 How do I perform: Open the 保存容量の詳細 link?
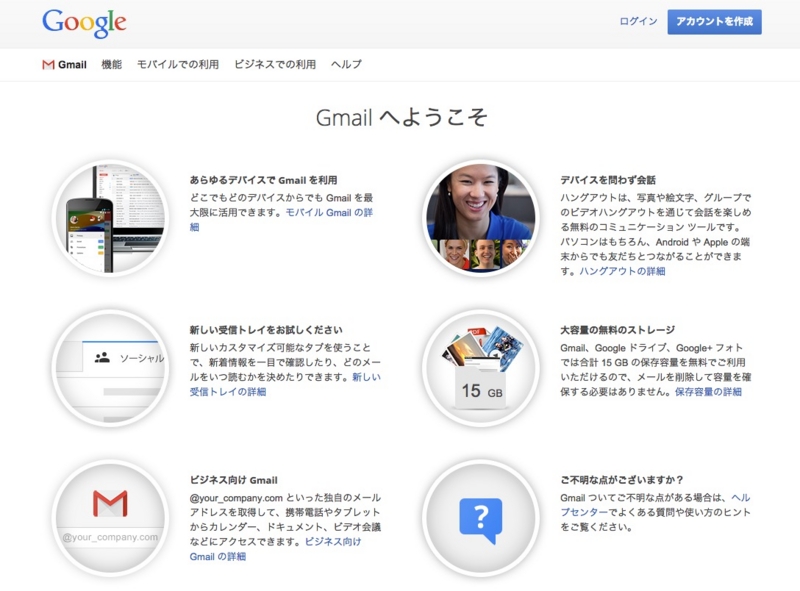(708, 392)
